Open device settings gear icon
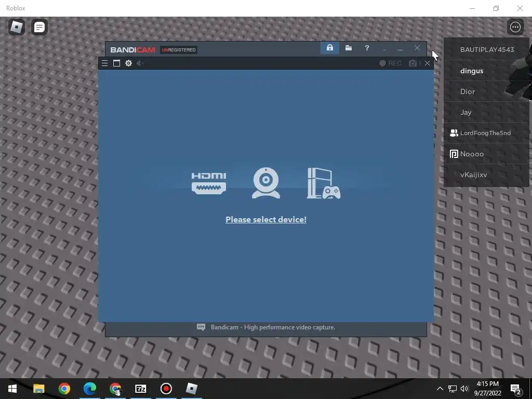 pos(129,63)
